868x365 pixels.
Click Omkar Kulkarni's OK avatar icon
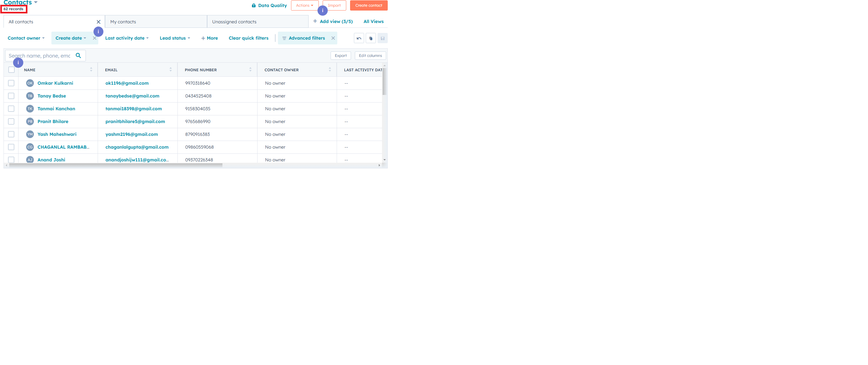coord(30,83)
